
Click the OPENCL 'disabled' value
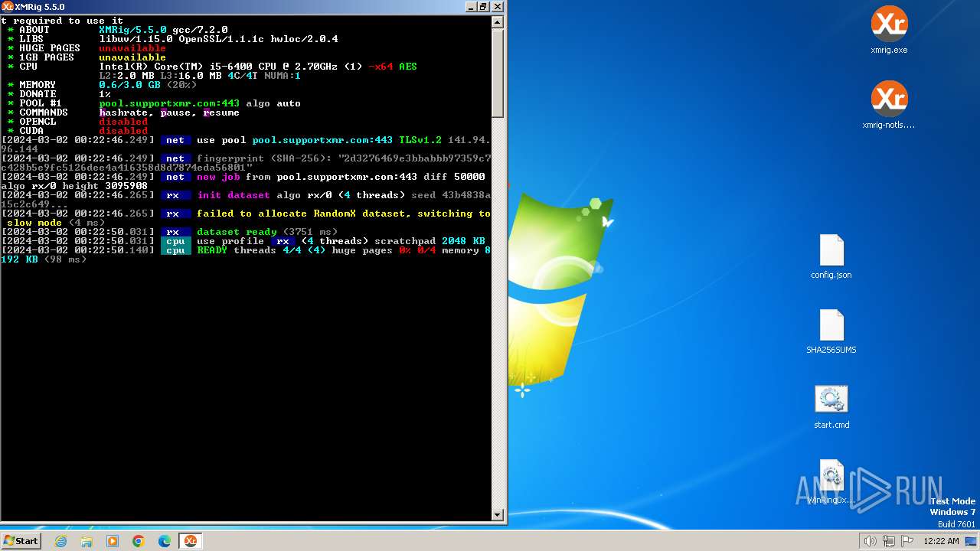pos(123,122)
